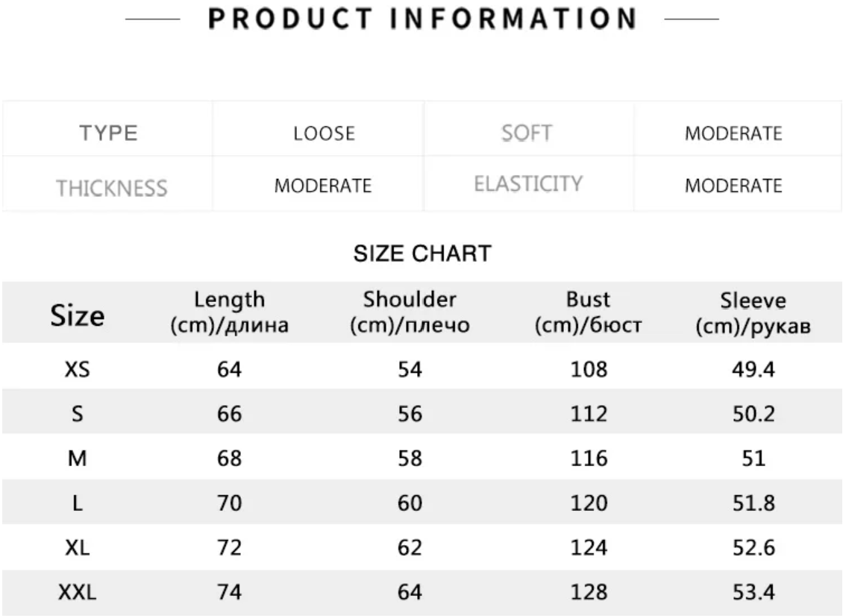
Task: Select shoulder value 56 in S row
Action: pos(410,414)
